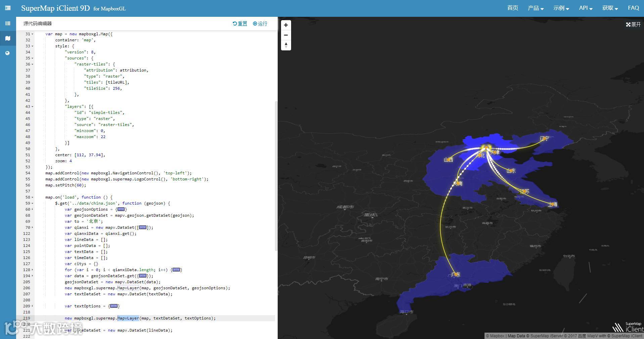Collapse the code fold at line 35
This screenshot has height=339, width=644.
33,58
